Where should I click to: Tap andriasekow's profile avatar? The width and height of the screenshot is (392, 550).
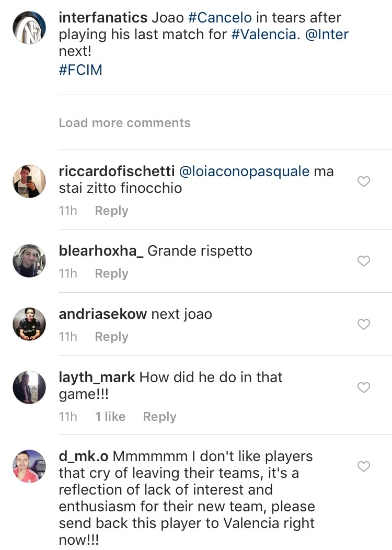tap(29, 324)
